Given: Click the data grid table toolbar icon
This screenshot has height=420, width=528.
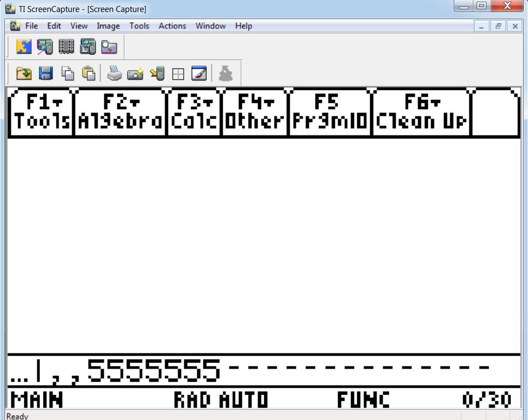Looking at the screenshot, I should click(x=66, y=46).
